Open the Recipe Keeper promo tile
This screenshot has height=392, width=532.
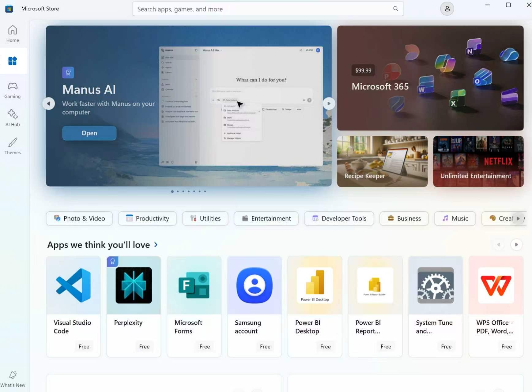382,161
